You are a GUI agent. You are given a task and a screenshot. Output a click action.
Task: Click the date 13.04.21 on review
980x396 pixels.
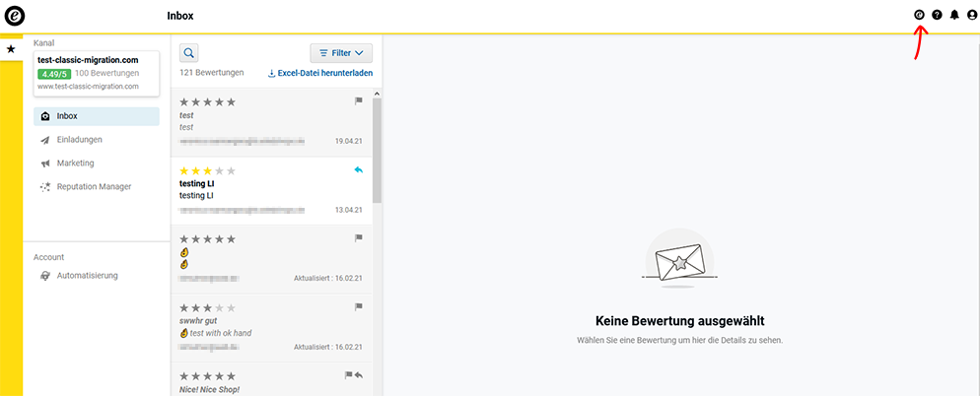pos(349,210)
